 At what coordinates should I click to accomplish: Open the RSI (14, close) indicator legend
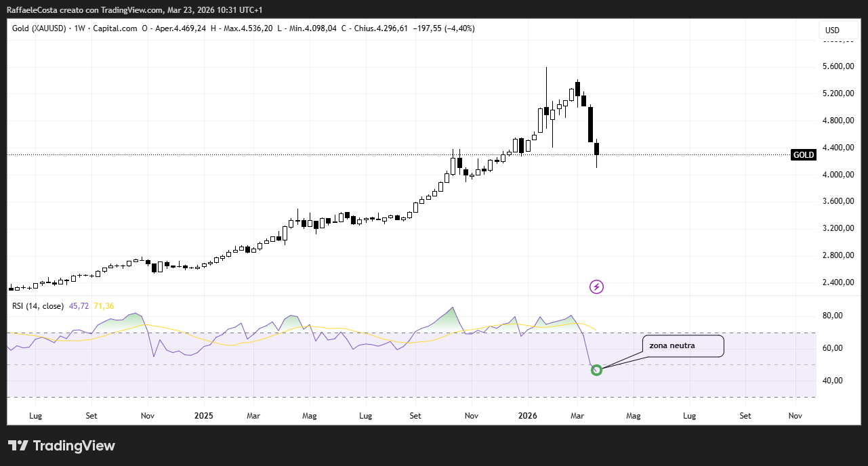[39, 306]
